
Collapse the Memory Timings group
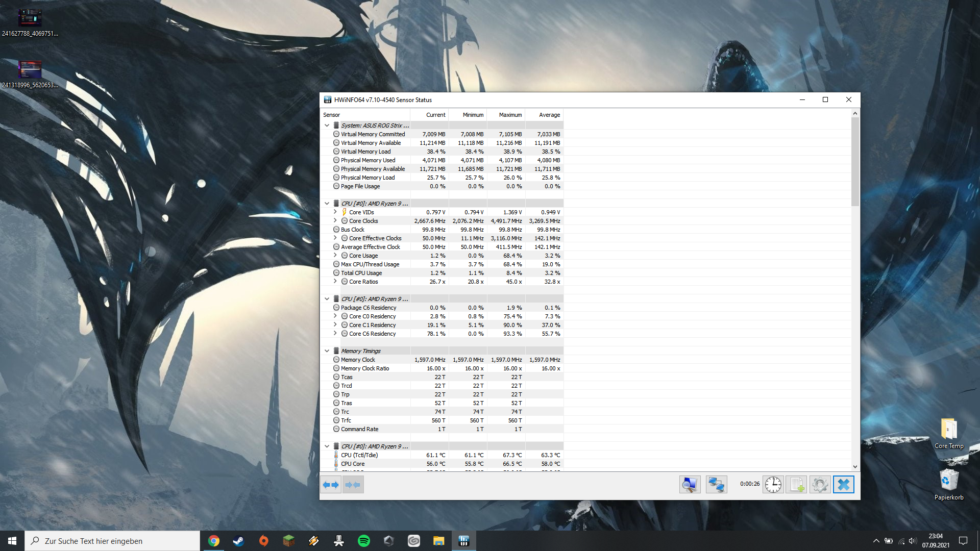click(327, 351)
